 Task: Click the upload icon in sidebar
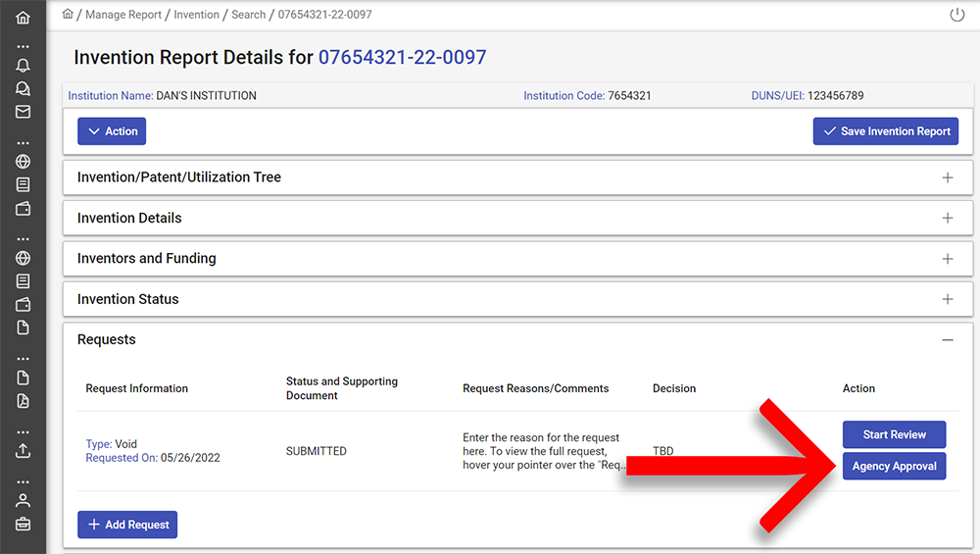point(23,451)
